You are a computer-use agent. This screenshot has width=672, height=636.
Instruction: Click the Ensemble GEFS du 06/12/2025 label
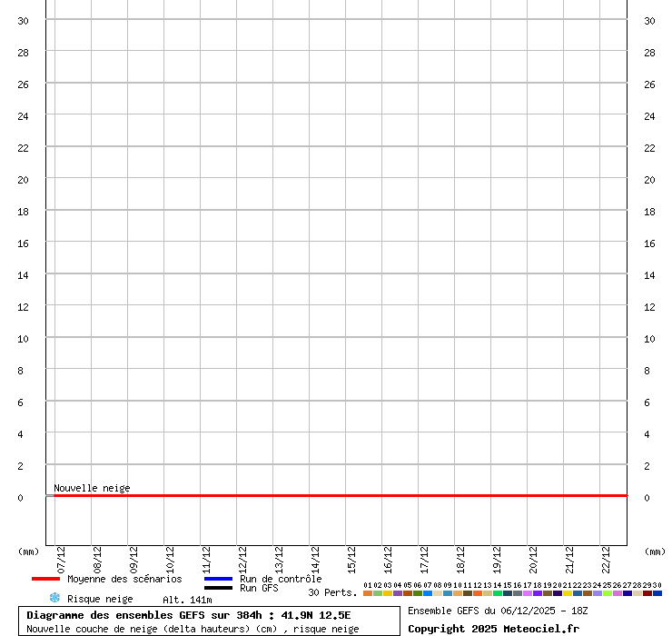(x=497, y=611)
